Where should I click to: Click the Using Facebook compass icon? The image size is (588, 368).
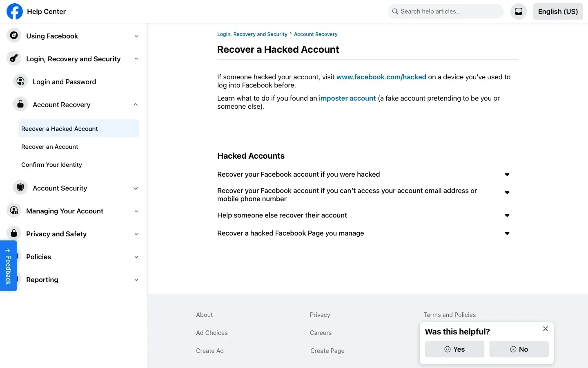pyautogui.click(x=14, y=36)
